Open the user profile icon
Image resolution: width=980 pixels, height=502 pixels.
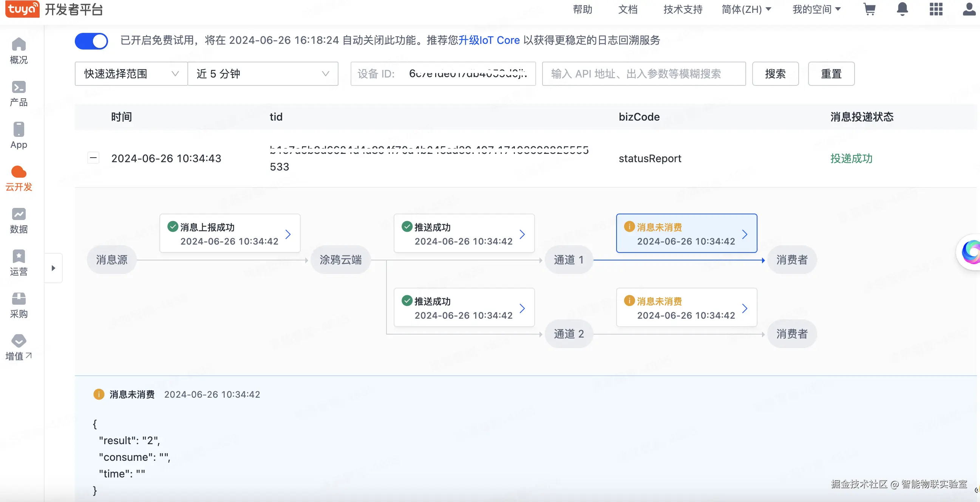969,9
